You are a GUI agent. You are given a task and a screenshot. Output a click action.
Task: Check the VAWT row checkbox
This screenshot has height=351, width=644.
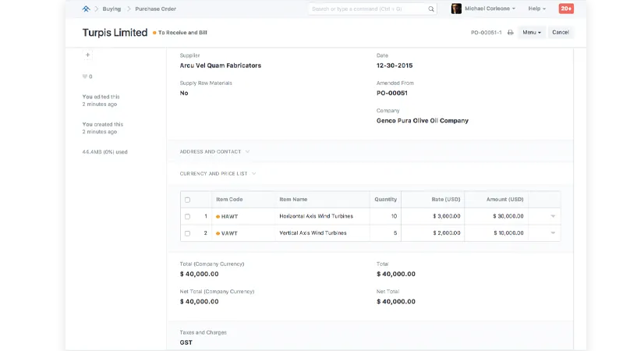click(187, 233)
